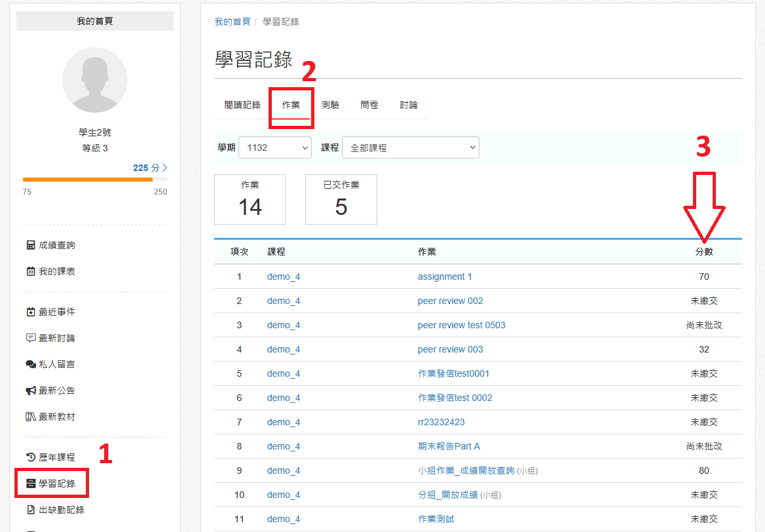This screenshot has height=532, width=765.
Task: Click the star calendar icon beside 最近事件
Action: click(30, 312)
